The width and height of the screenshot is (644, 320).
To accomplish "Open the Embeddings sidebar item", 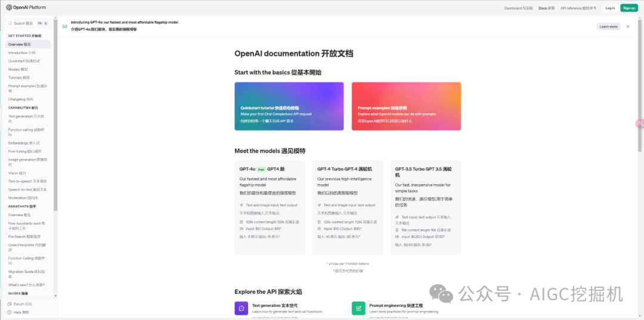I will [24, 143].
